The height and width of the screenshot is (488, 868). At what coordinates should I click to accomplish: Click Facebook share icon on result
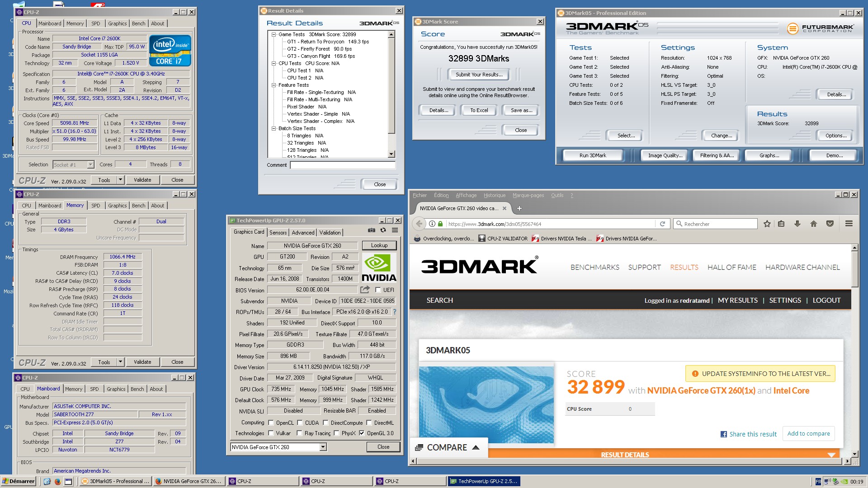click(x=724, y=434)
